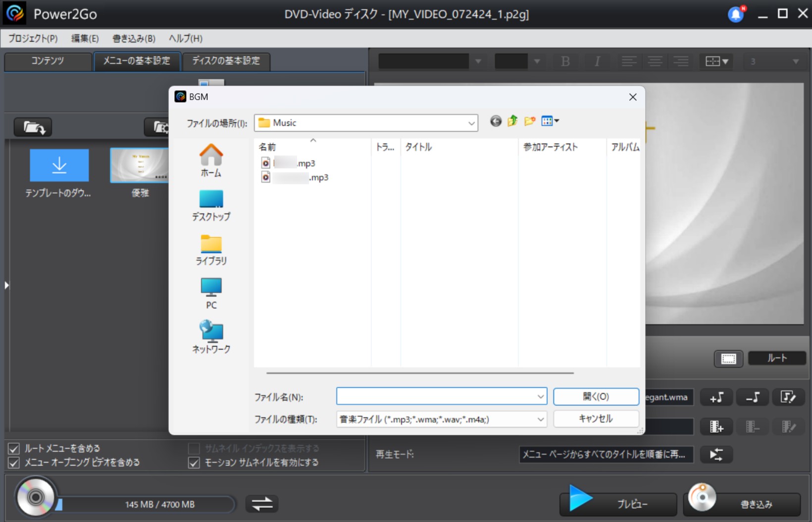Click the 書き込み burn button
This screenshot has height=522, width=812.
tap(742, 504)
